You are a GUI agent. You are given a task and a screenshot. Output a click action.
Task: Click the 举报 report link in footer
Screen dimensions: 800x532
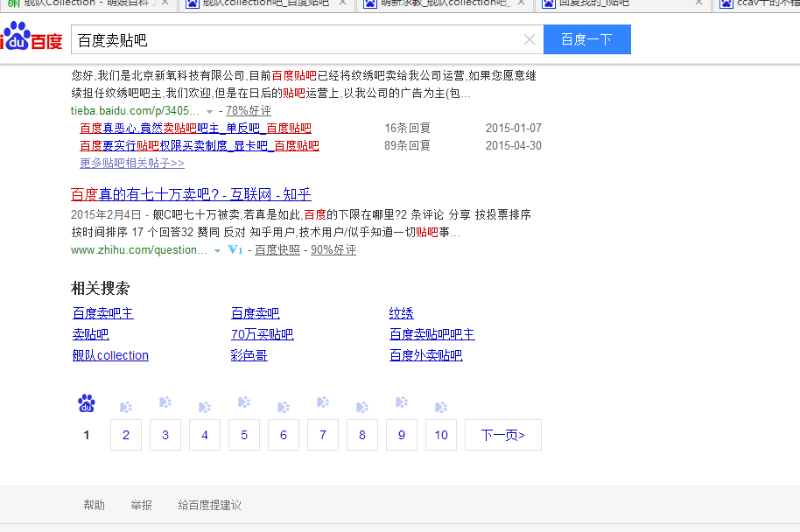(x=141, y=505)
